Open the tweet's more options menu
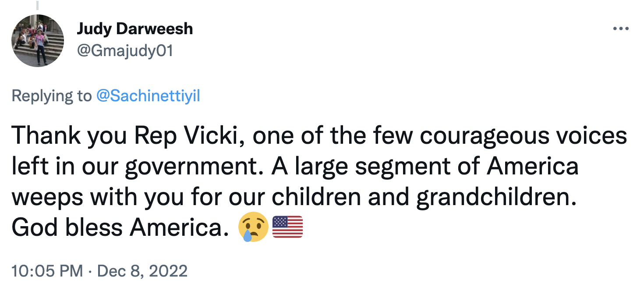Image resolution: width=644 pixels, height=291 pixels. tap(621, 29)
